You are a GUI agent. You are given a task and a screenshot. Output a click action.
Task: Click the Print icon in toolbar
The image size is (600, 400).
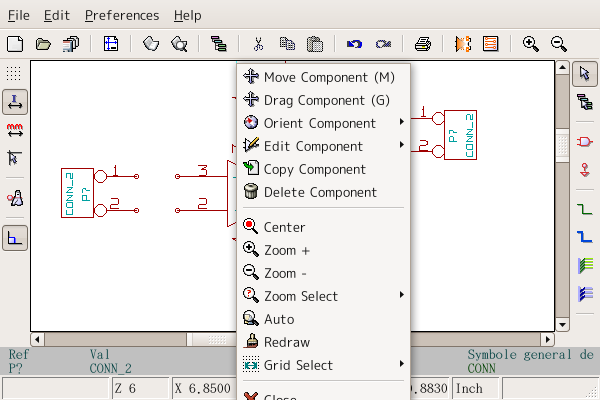coord(423,44)
